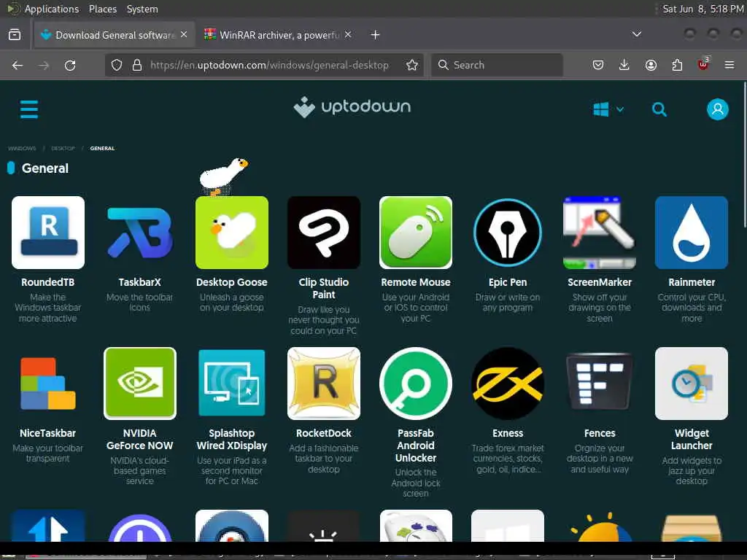
Task: Click 'Move the toolbar icons' description
Action: point(140,303)
